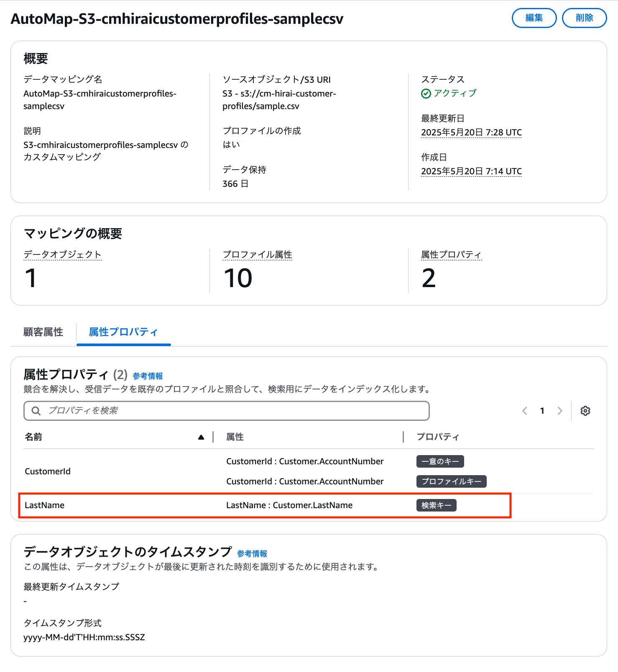Click the 削除 (Delete) button
This screenshot has height=672, width=618.
[584, 18]
